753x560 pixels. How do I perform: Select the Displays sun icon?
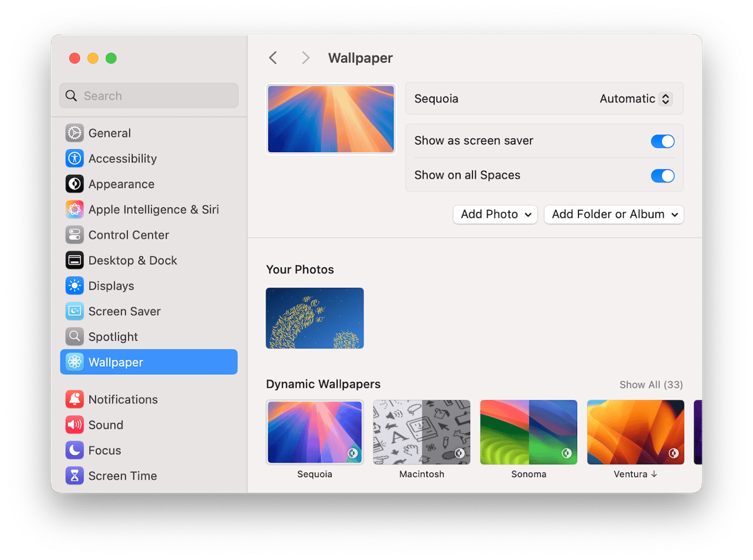click(74, 286)
